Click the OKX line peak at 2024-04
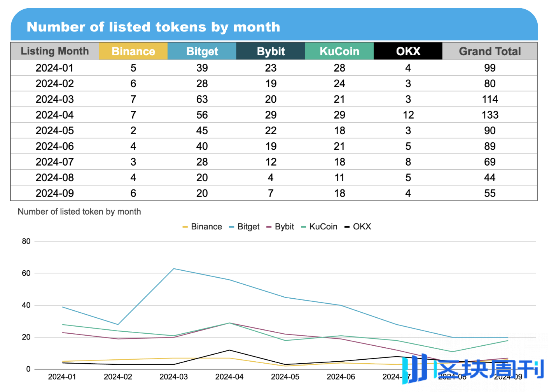556x392 pixels. 229,350
